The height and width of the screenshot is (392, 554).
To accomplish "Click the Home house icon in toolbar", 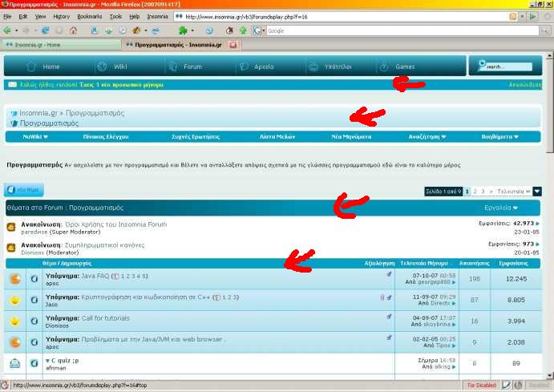I will point(73,30).
